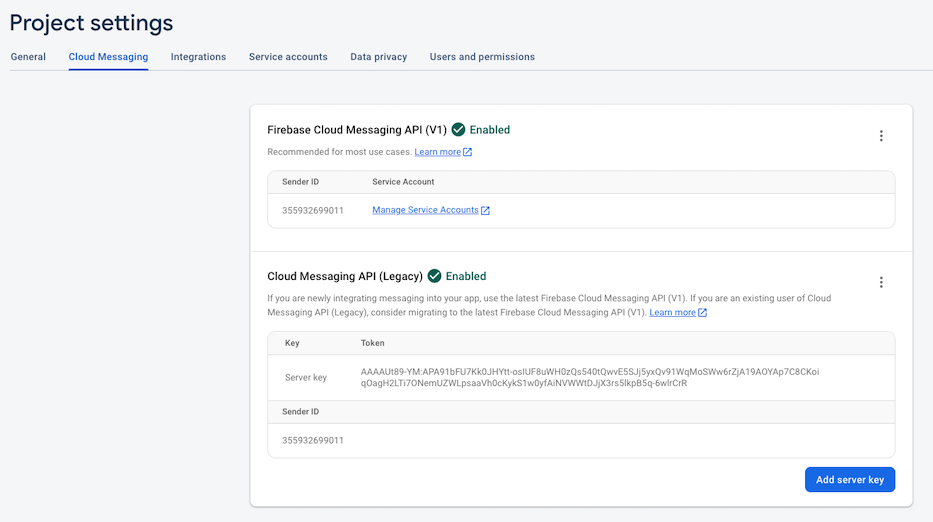Image resolution: width=933 pixels, height=522 pixels.
Task: Click the Sender ID header in the V1 table
Action: (300, 182)
